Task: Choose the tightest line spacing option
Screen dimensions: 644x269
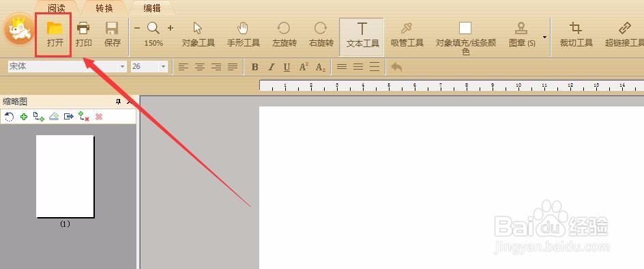Action: (x=342, y=67)
